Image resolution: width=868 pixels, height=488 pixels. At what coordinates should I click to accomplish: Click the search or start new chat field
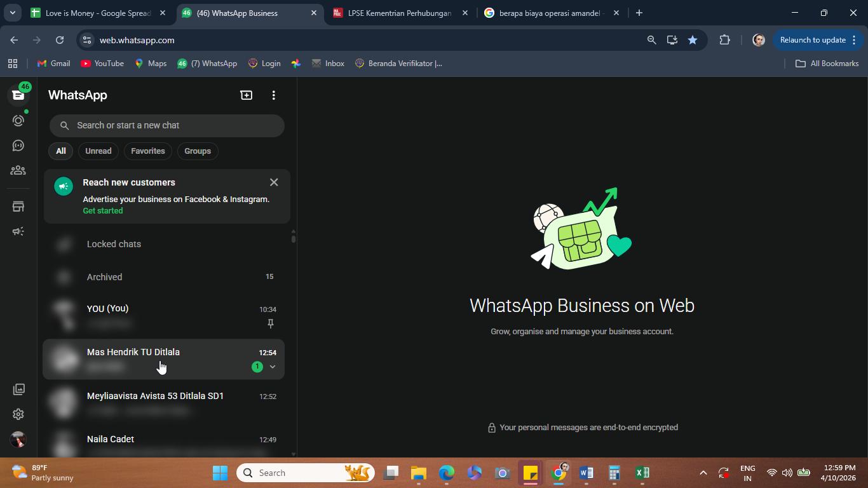click(x=167, y=125)
